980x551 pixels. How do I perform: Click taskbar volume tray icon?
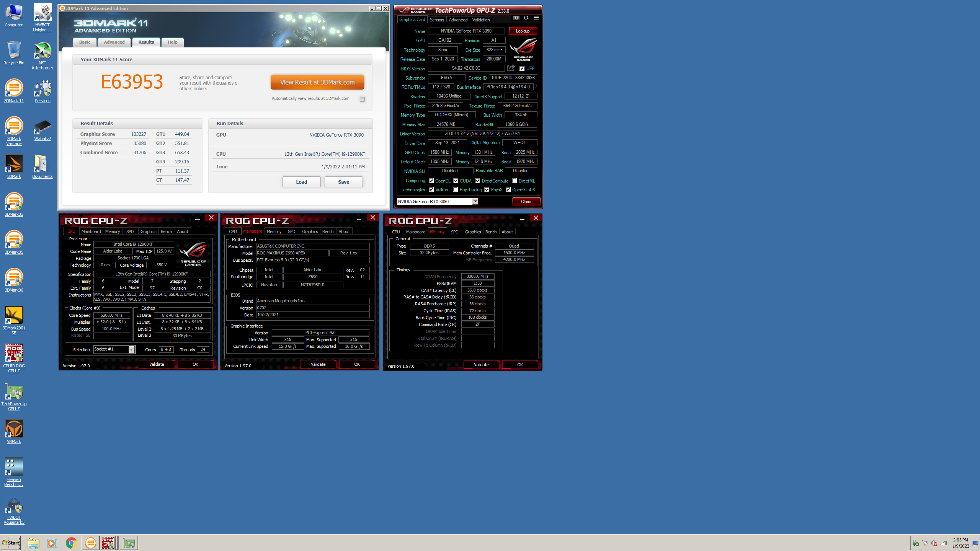[x=934, y=543]
